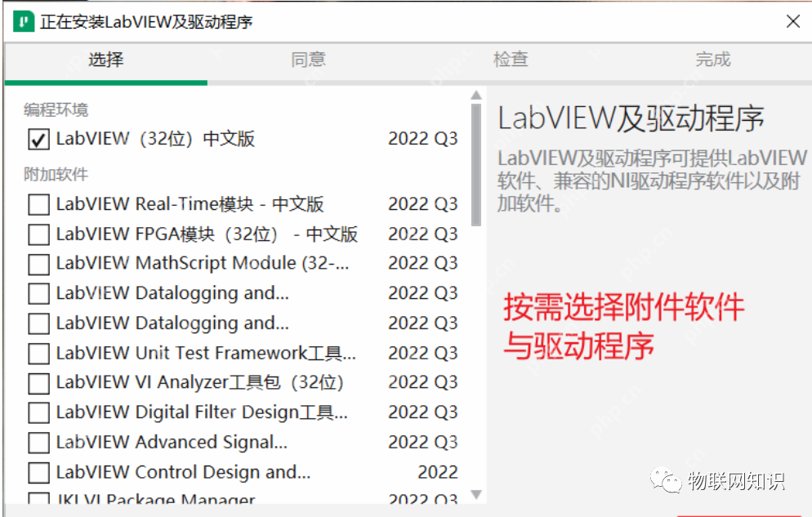
Task: Enable the second LabVIEW Datalogging option
Action: 38,323
